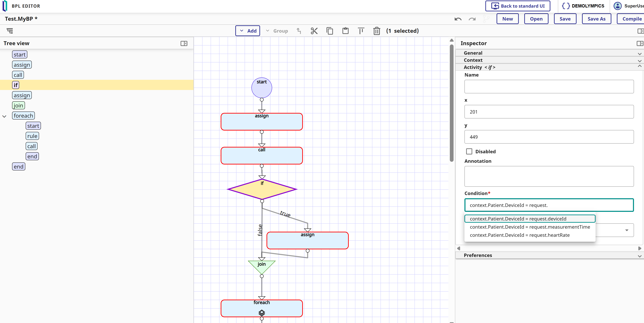Image resolution: width=644 pixels, height=323 pixels.
Task: Collapse the foreach tree node
Action: coord(4,116)
